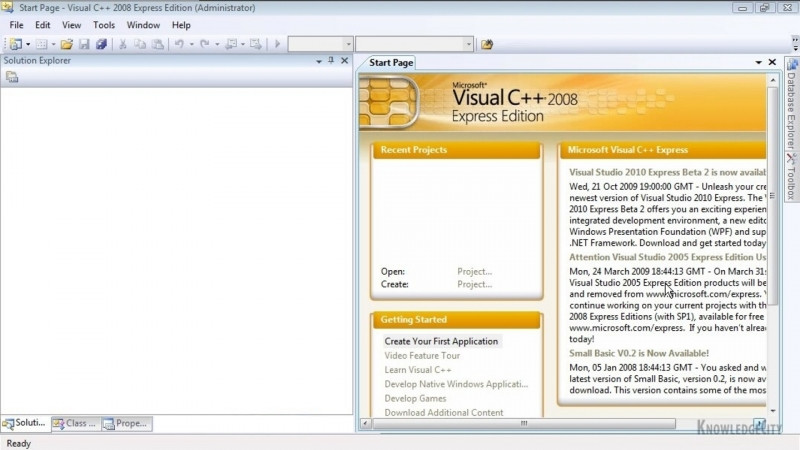This screenshot has height=450, width=800.
Task: Click the Open Project link
Action: coord(474,271)
